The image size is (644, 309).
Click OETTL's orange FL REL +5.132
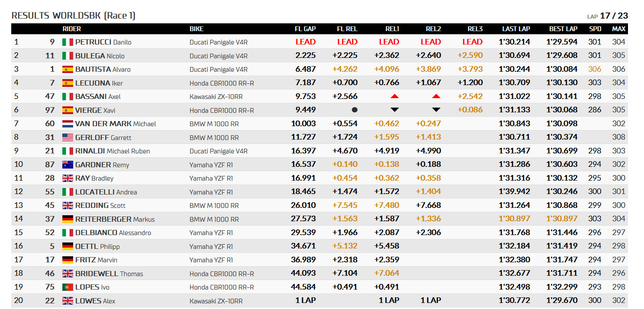coord(345,246)
